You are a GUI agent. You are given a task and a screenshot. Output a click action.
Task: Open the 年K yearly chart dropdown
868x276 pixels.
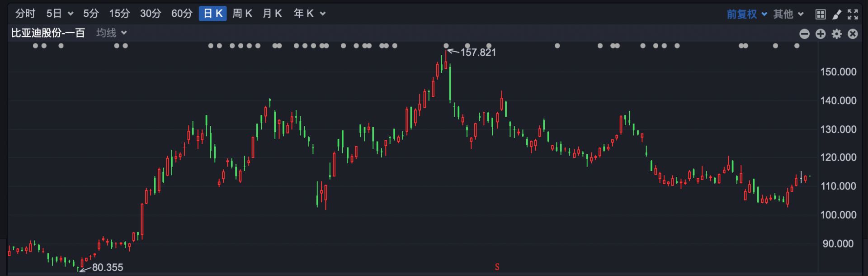pos(310,14)
